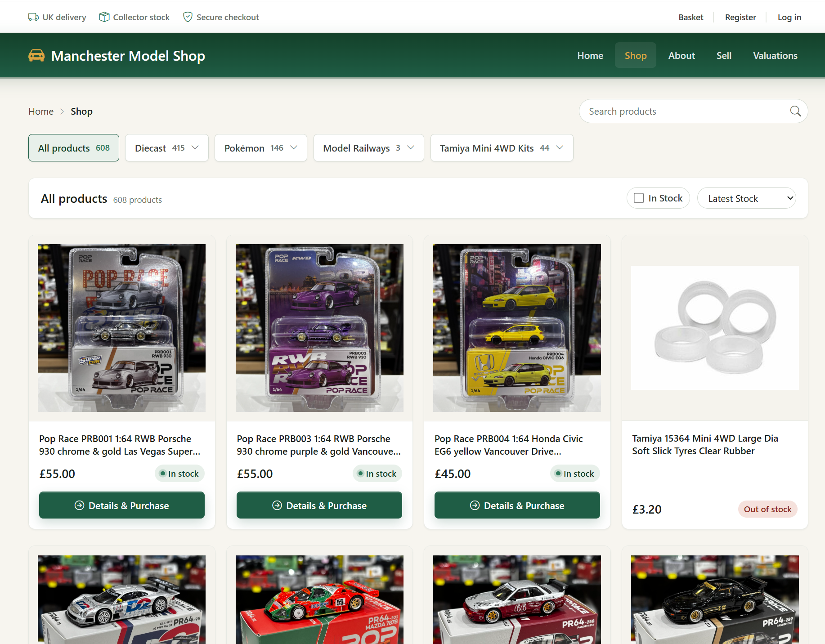Expand the Diecast category dropdown
Screen dimensions: 825x644
167,148
